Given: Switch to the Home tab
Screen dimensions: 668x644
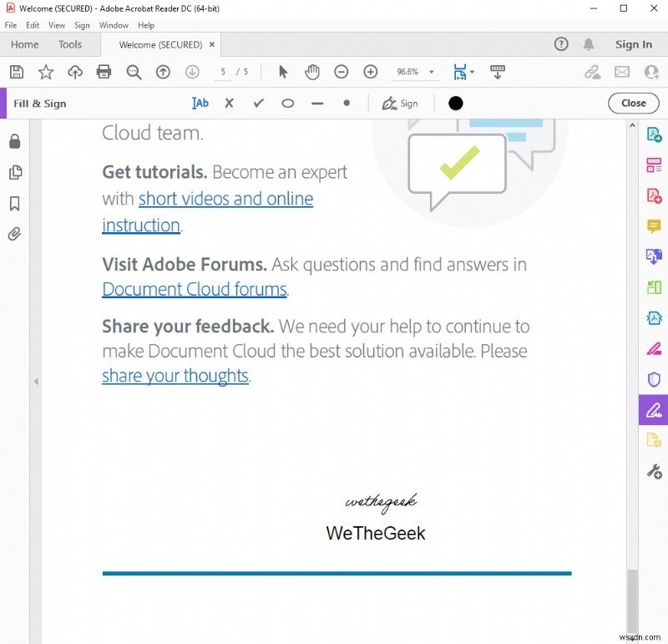Looking at the screenshot, I should pos(25,44).
